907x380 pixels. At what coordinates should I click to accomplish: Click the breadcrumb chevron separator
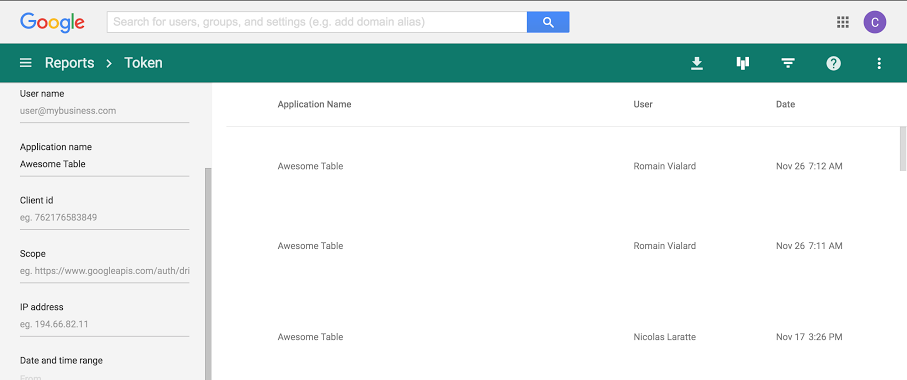[109, 63]
